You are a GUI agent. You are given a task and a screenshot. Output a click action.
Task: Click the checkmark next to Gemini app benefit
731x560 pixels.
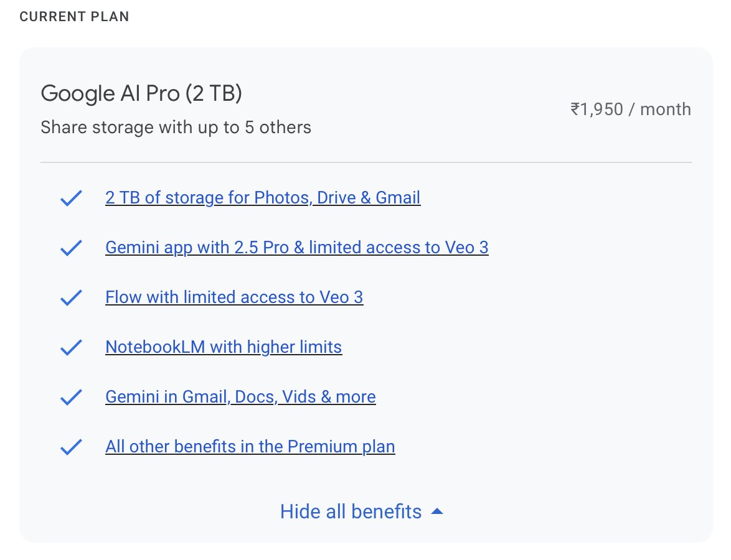(x=71, y=248)
